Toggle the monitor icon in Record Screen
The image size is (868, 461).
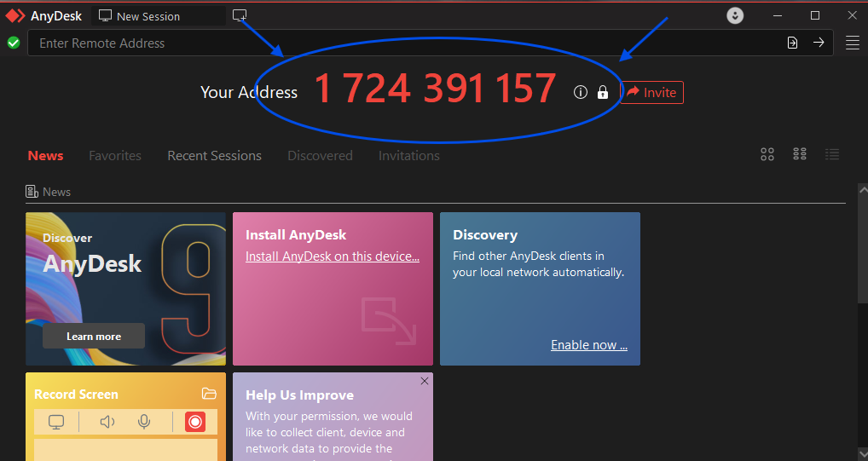click(x=56, y=422)
